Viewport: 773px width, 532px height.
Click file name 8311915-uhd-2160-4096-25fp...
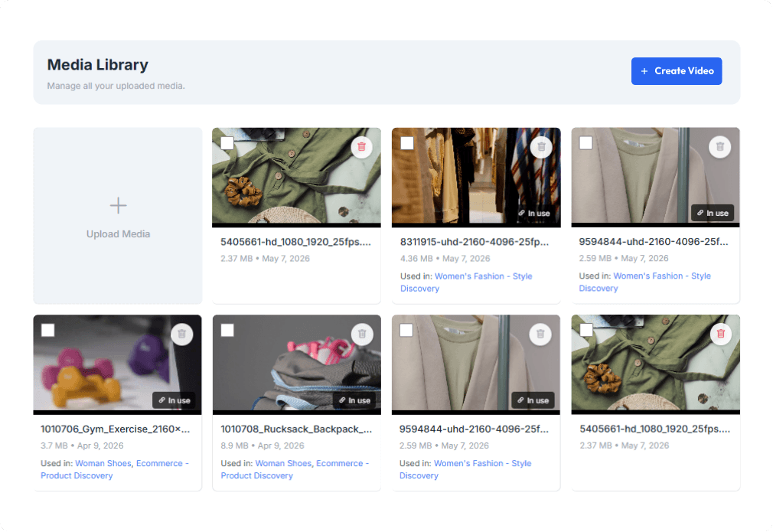pyautogui.click(x=475, y=242)
